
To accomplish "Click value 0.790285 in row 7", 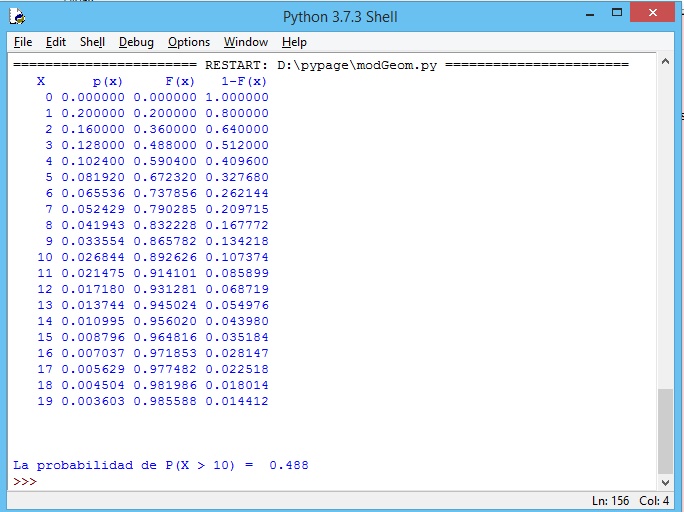I will (165, 209).
